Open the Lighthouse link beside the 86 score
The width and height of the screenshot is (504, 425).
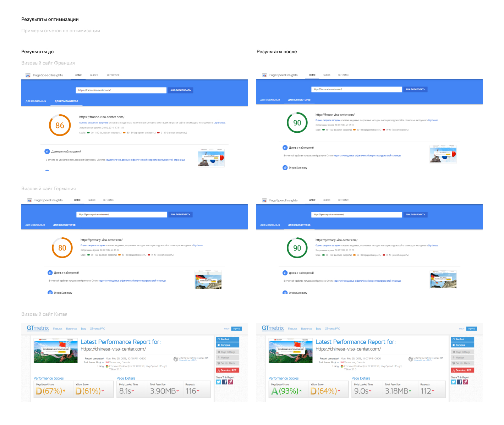pyautogui.click(x=219, y=123)
